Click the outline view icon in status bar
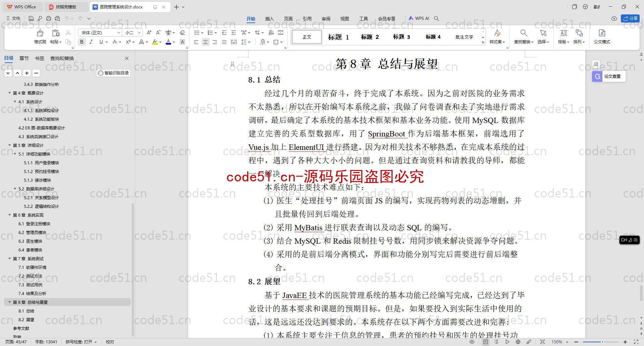 pyautogui.click(x=496, y=342)
